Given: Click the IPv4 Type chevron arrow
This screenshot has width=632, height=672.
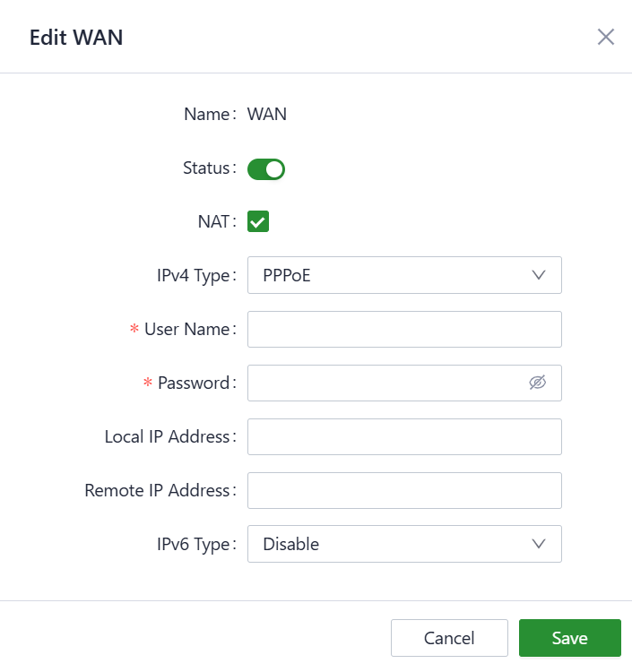Looking at the screenshot, I should click(x=539, y=275).
